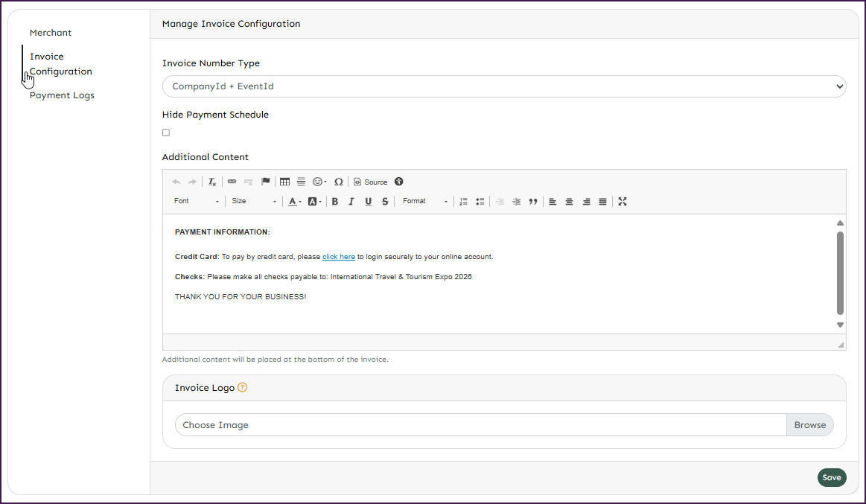Remove formatting from selected text

212,182
